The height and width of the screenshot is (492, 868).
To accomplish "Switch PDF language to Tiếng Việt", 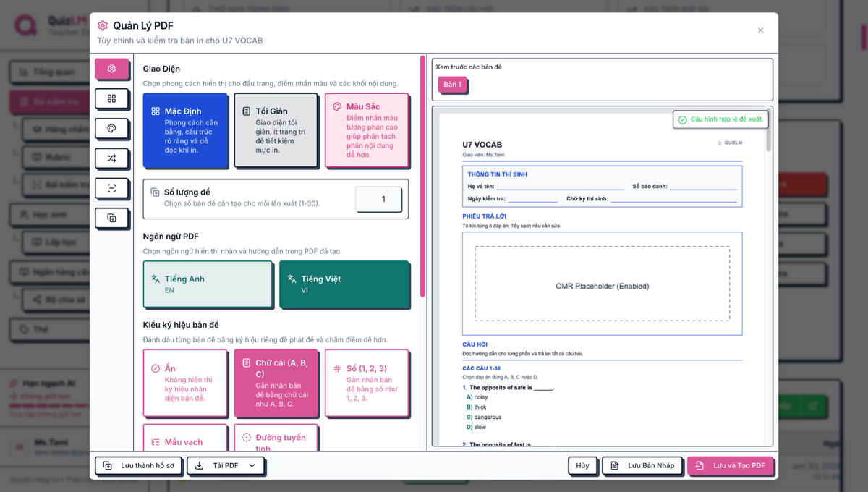I will [x=345, y=282].
